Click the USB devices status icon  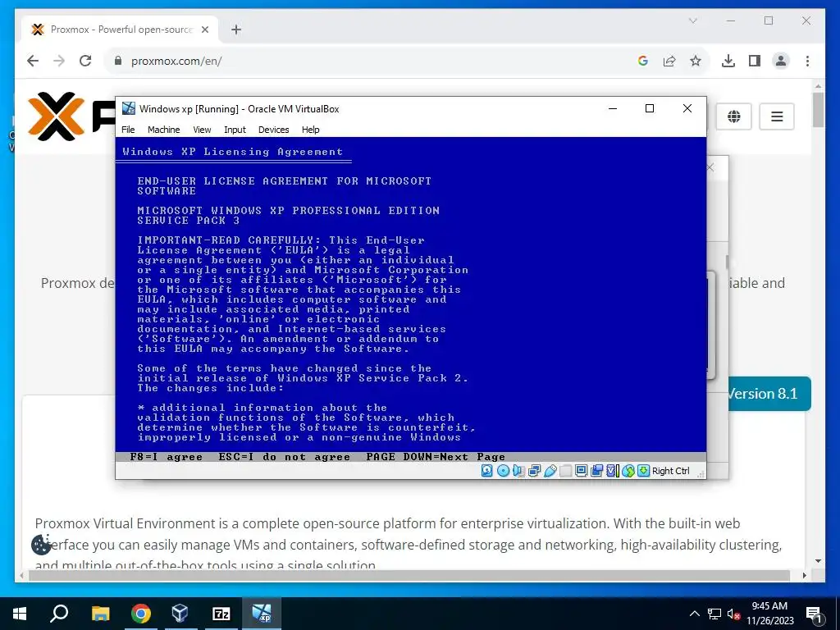550,471
